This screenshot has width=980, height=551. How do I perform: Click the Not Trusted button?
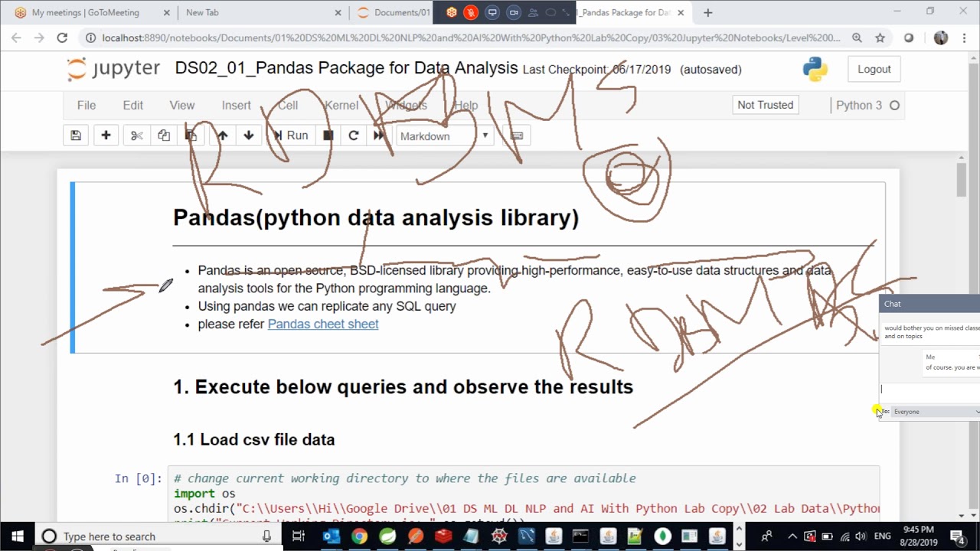click(x=765, y=105)
